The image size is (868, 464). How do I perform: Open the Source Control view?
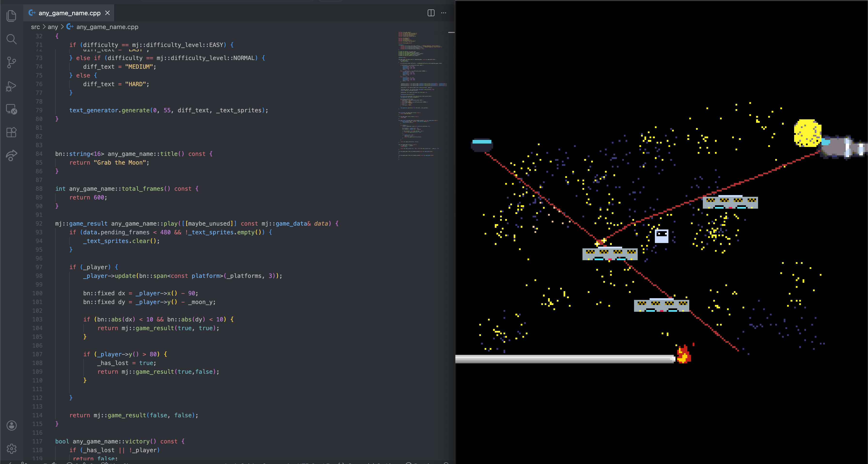point(11,62)
